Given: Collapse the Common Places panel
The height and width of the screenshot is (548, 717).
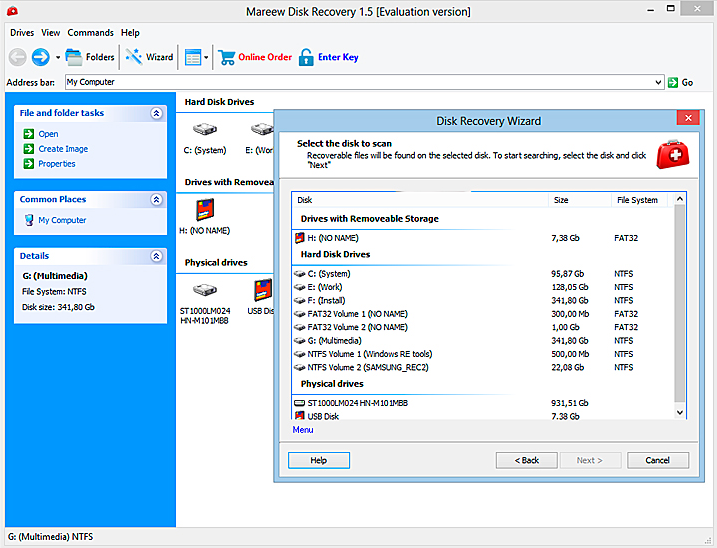Looking at the screenshot, I should click(156, 200).
